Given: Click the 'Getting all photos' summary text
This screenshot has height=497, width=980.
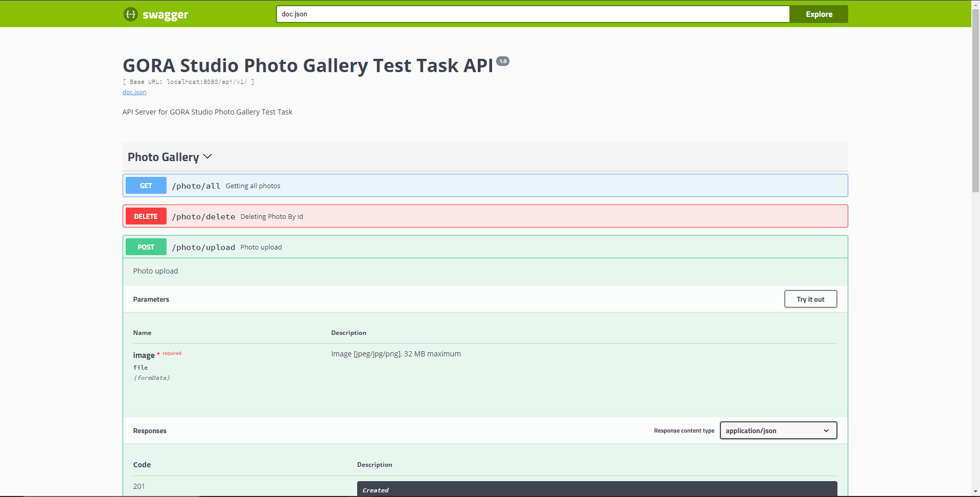Looking at the screenshot, I should 253,186.
